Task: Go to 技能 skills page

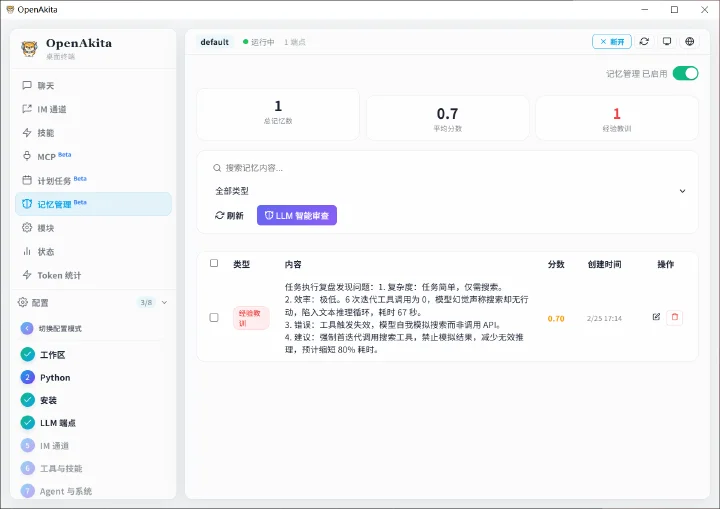Action: [93, 133]
